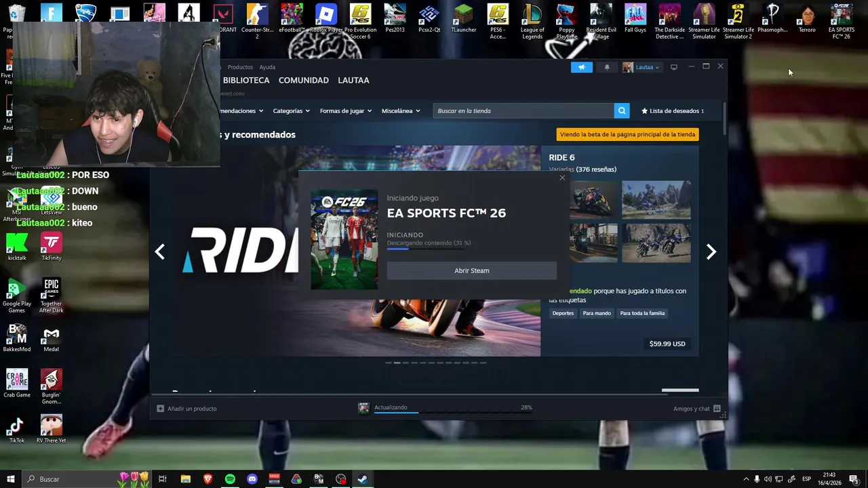The height and width of the screenshot is (488, 868).
Task: Switch to the LAUTAA profile tab
Action: [x=353, y=80]
